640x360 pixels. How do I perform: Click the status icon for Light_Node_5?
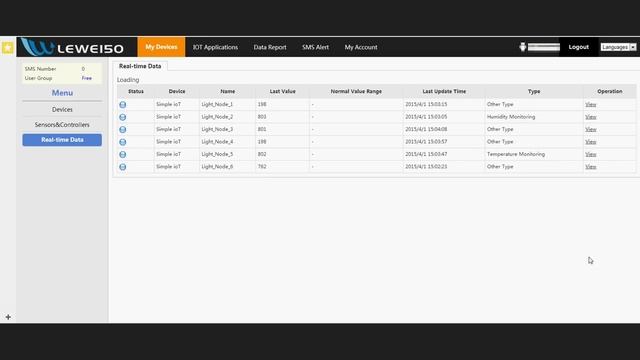[122, 154]
